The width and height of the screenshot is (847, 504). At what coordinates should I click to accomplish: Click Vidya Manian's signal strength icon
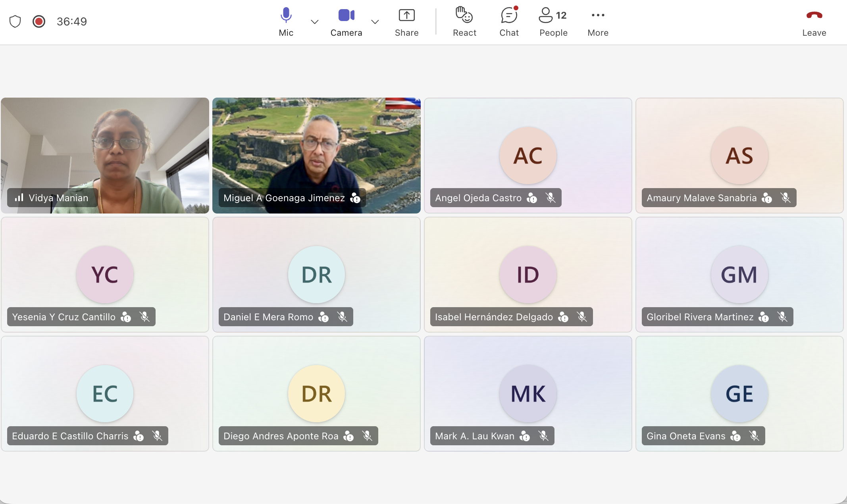tap(19, 198)
